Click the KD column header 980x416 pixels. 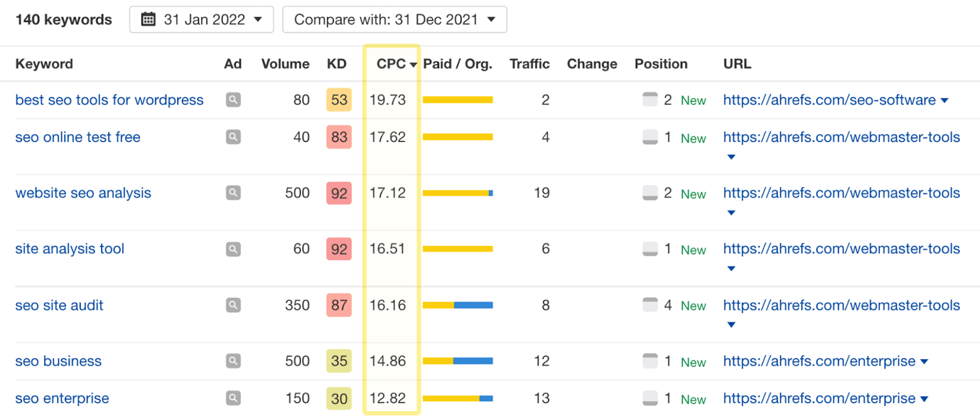coord(336,64)
